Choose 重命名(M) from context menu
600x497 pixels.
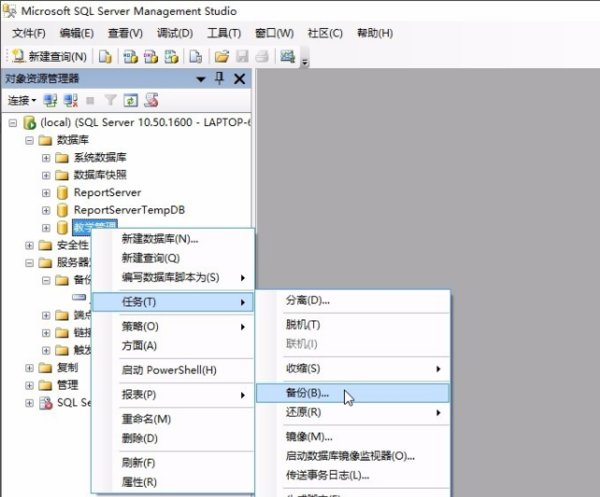[x=173, y=419]
